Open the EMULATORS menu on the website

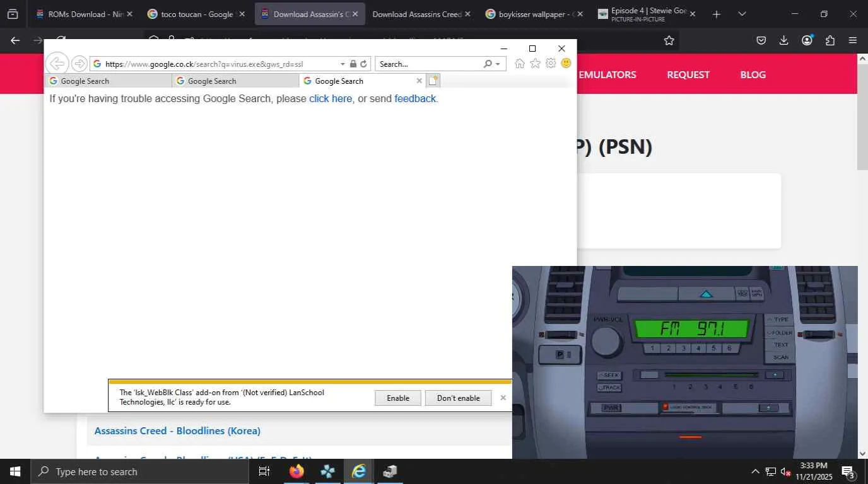click(x=607, y=74)
